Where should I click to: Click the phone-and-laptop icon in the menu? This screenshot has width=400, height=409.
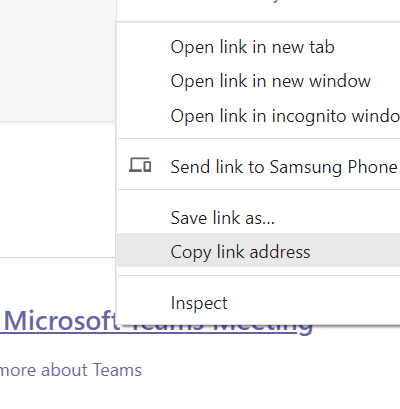(x=140, y=165)
